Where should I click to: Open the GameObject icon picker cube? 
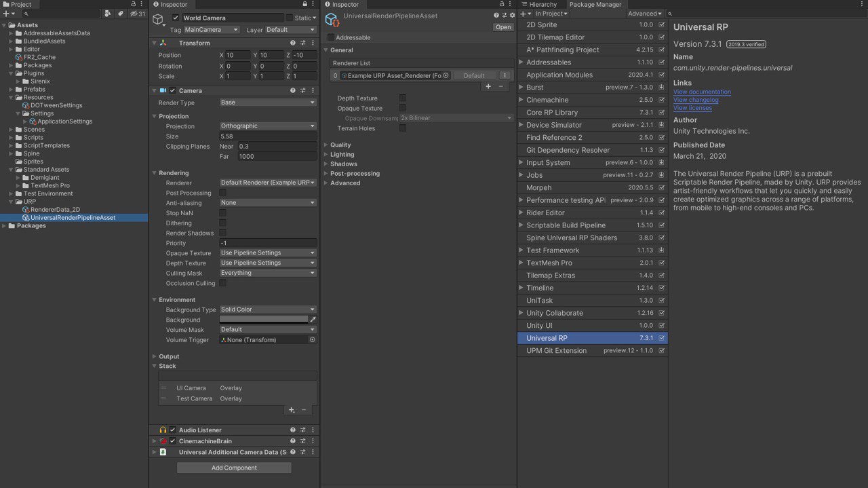159,20
